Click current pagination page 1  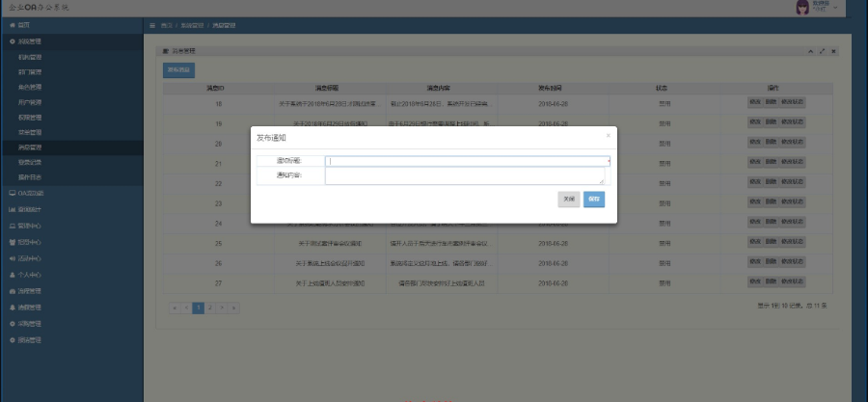(x=198, y=308)
